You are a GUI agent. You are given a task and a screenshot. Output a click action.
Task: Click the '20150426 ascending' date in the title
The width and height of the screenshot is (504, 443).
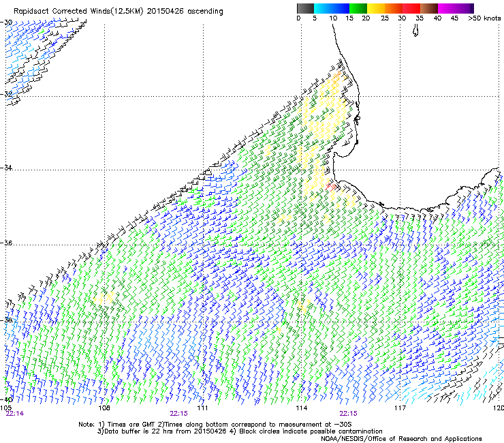pyautogui.click(x=185, y=12)
